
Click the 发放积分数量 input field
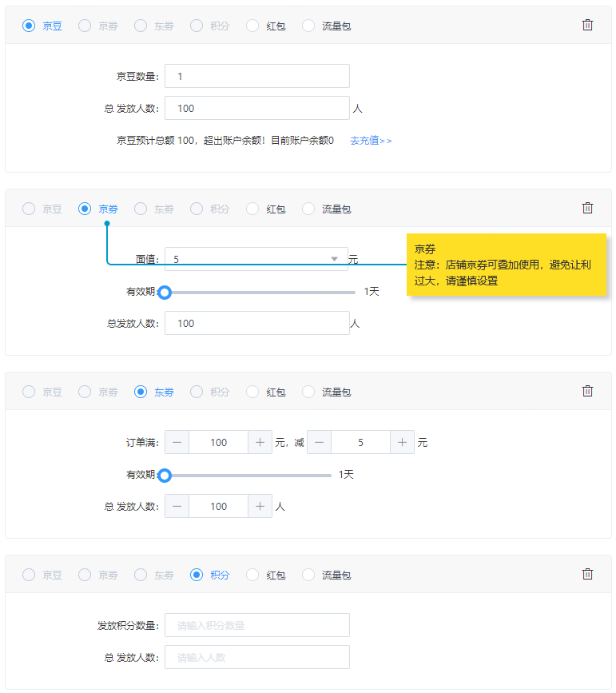click(256, 625)
